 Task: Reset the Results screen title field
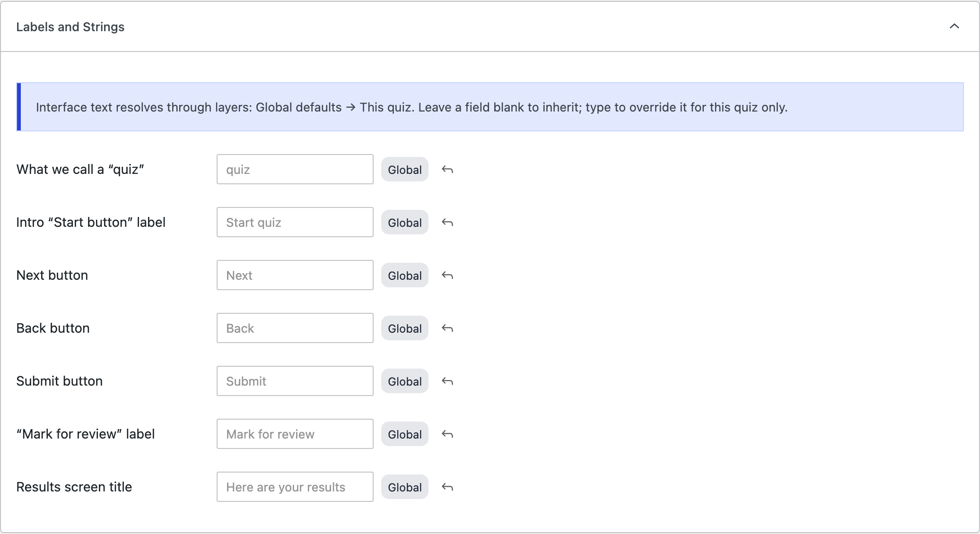pyautogui.click(x=447, y=487)
